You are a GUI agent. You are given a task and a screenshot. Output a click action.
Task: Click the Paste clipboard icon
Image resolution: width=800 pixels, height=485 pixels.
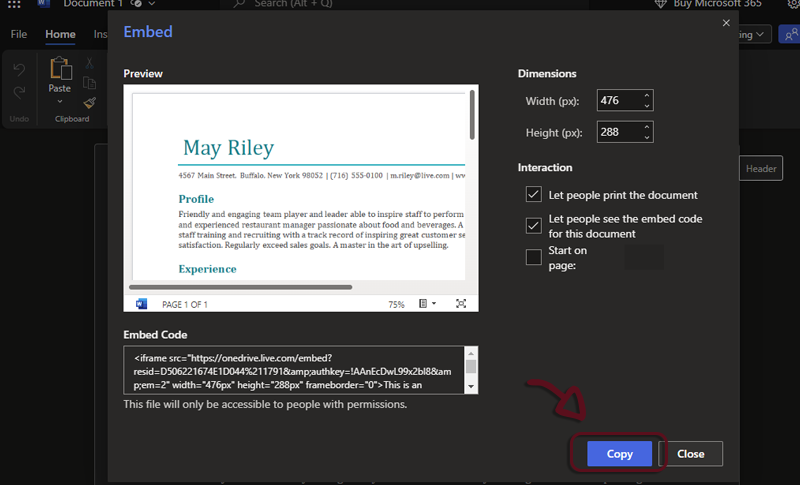point(60,70)
